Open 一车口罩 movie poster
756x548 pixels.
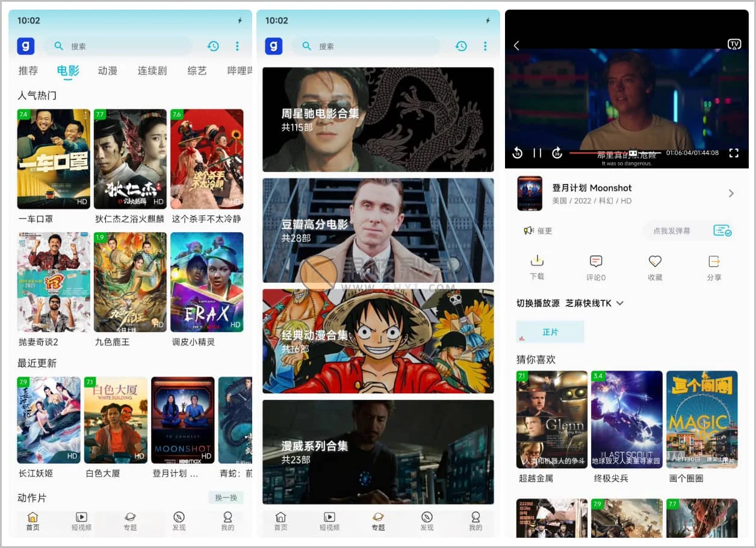point(54,159)
